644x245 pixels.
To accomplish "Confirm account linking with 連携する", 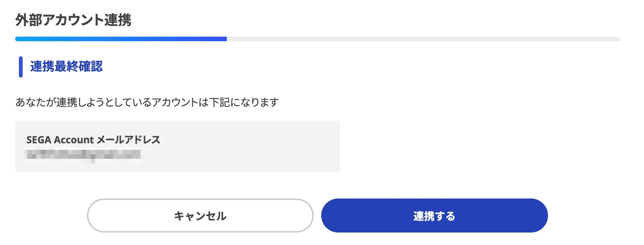I will coord(434,216).
